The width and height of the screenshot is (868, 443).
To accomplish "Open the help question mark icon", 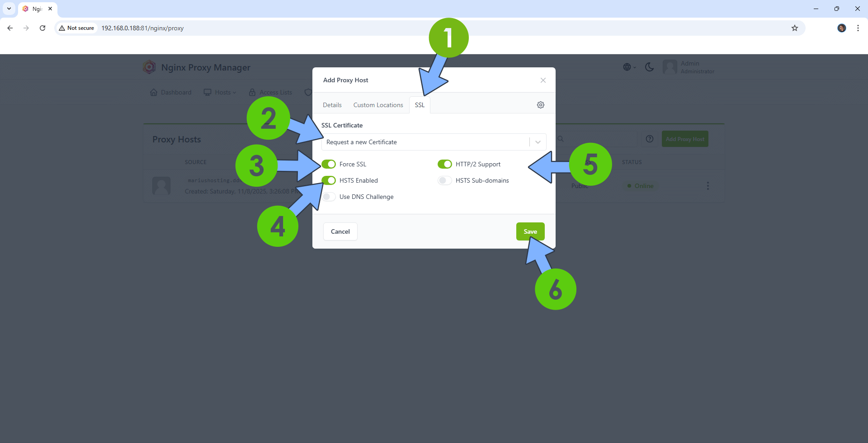I will click(650, 139).
